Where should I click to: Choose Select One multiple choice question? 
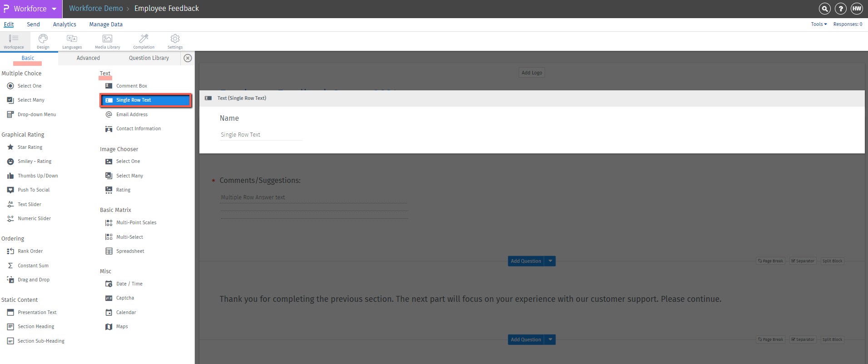(x=25, y=86)
